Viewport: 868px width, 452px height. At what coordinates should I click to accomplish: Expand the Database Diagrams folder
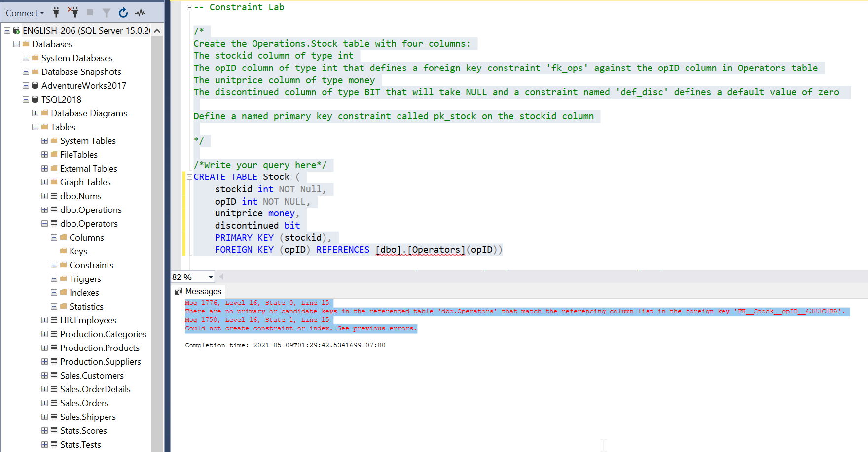coord(35,113)
